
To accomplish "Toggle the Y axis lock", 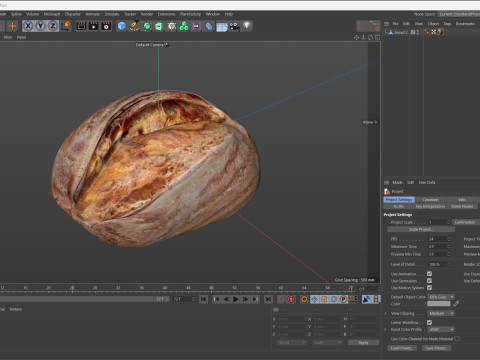I will tap(41, 26).
